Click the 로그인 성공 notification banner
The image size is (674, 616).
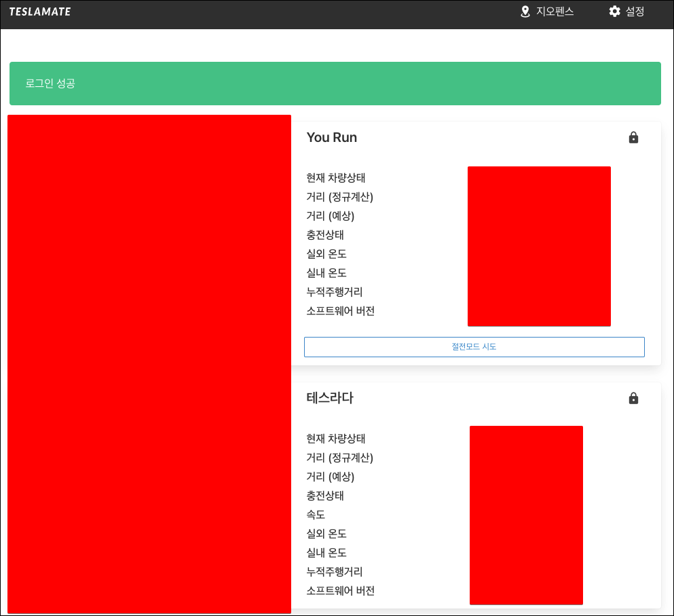[x=335, y=84]
